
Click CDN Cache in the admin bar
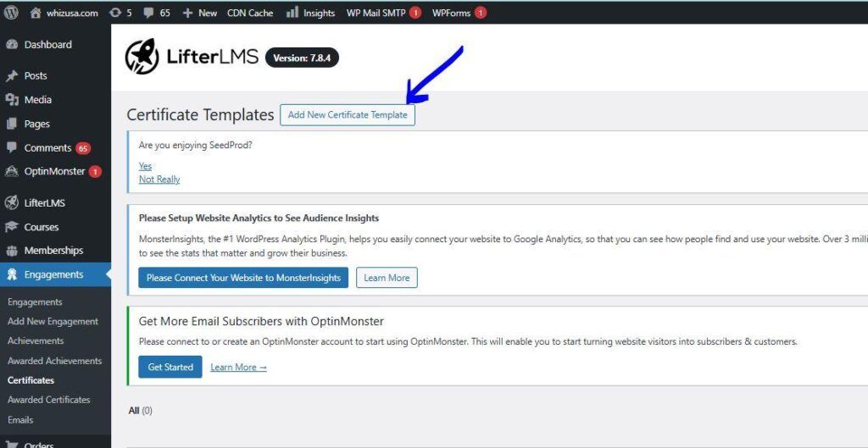pyautogui.click(x=250, y=13)
